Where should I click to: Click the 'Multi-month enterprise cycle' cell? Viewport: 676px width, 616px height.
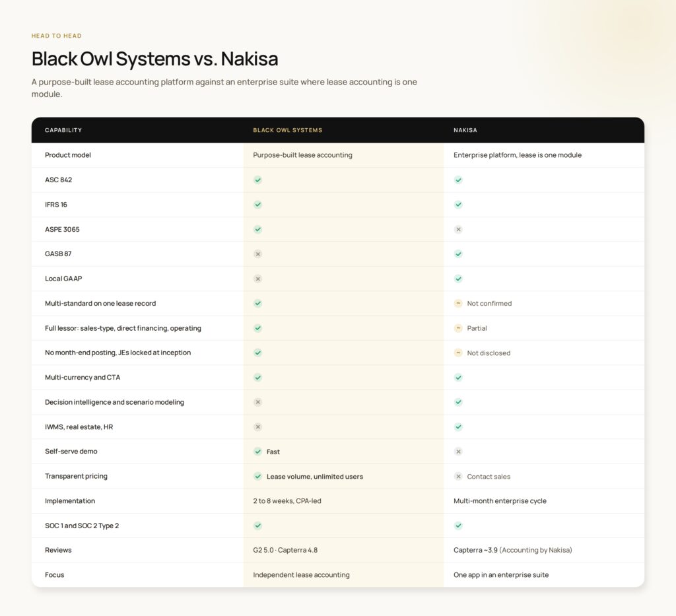click(x=500, y=501)
